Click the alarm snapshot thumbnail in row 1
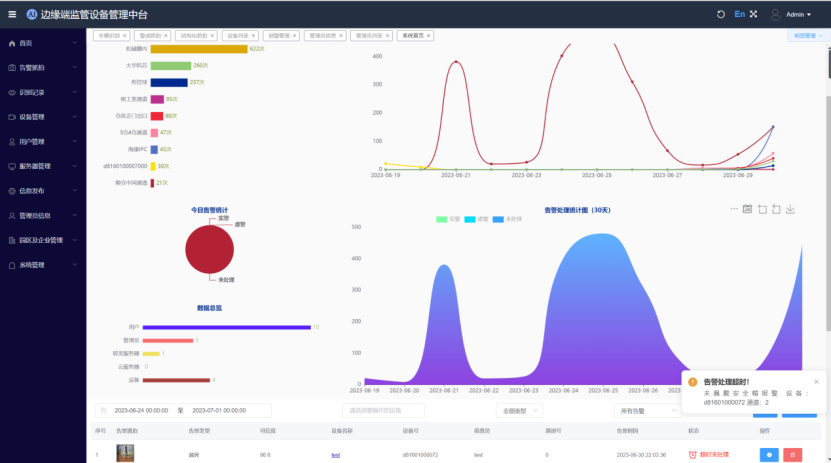The width and height of the screenshot is (831, 463). tap(125, 453)
